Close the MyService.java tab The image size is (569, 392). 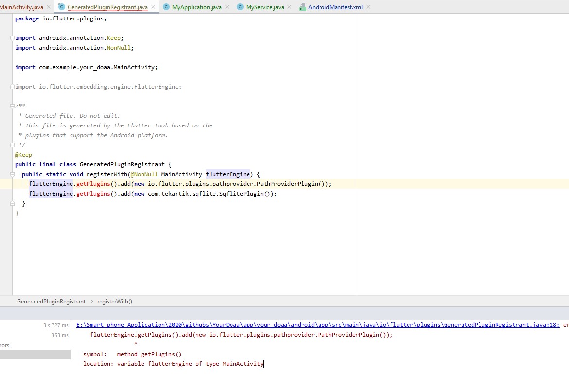tap(289, 7)
